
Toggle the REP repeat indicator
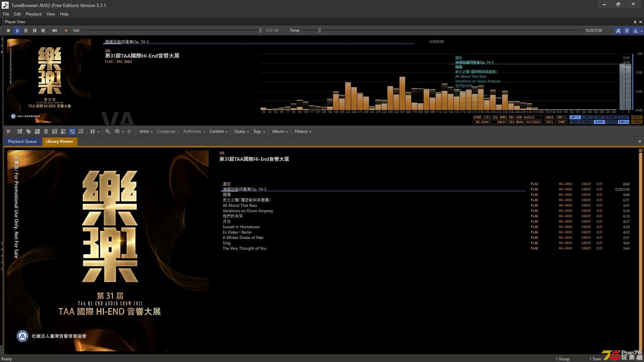click(x=575, y=122)
